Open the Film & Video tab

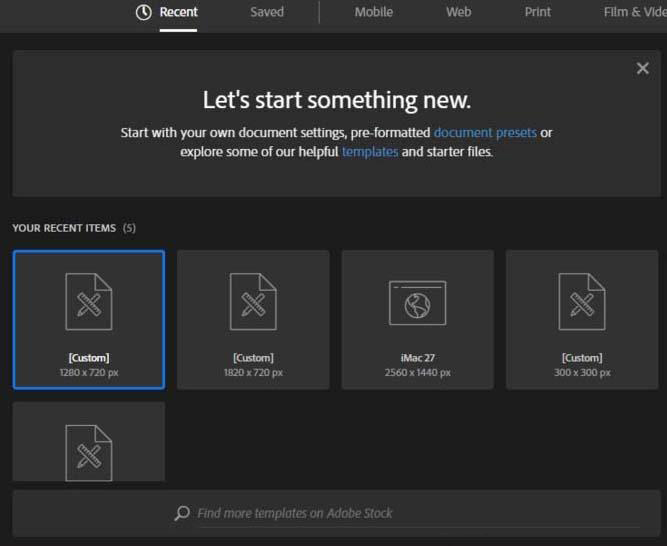(x=634, y=12)
